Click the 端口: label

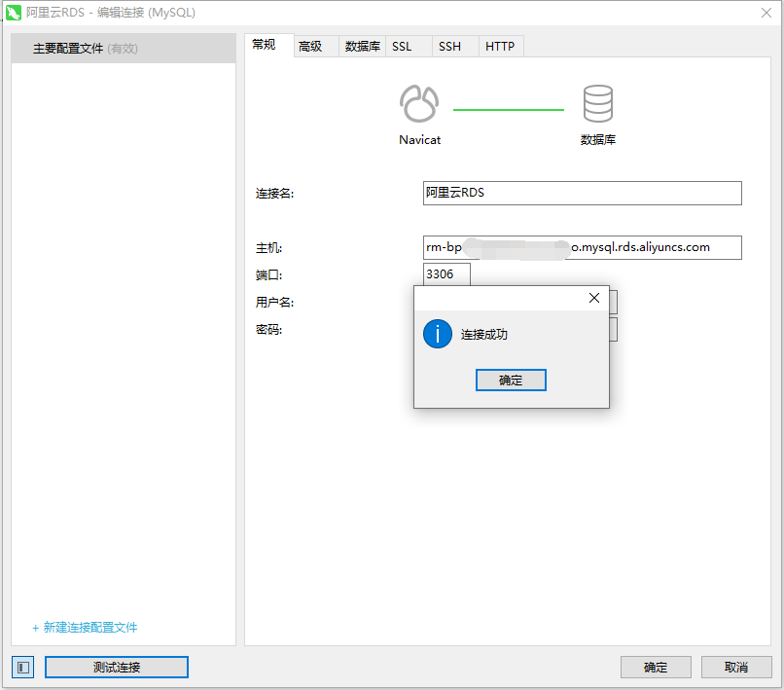269,275
